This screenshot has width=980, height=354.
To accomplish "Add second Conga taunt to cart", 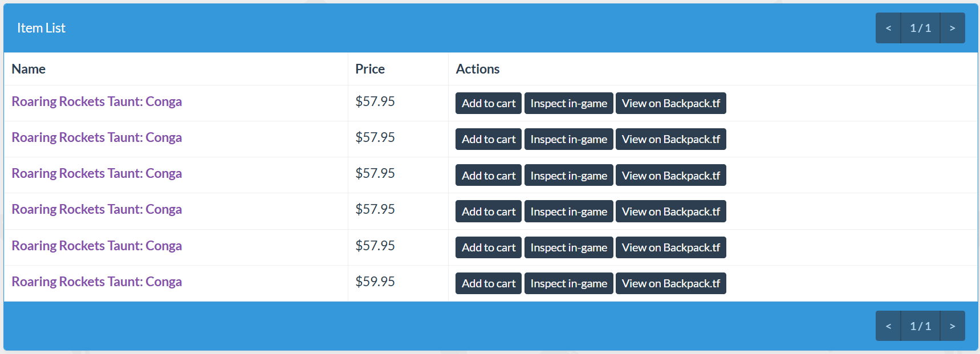I will click(489, 139).
